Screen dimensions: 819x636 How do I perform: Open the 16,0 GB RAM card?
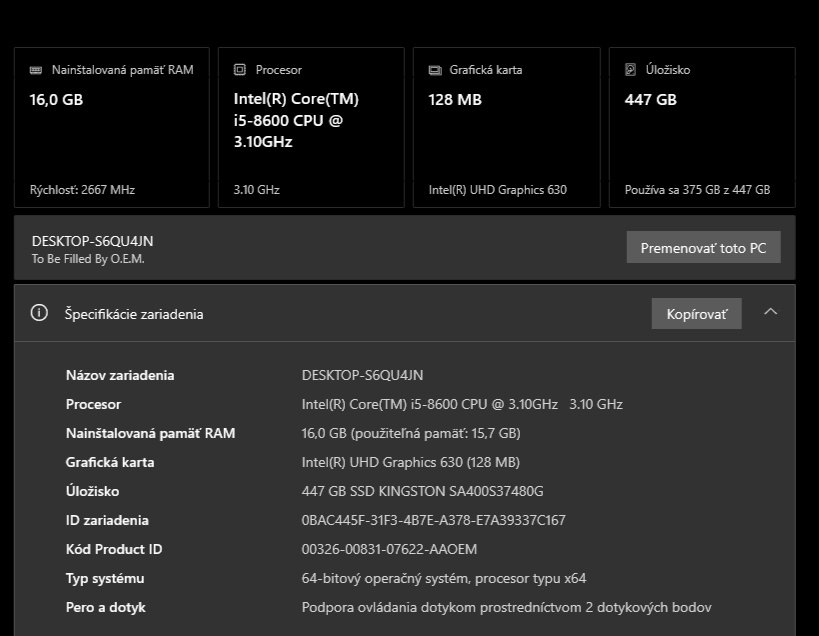click(x=112, y=127)
